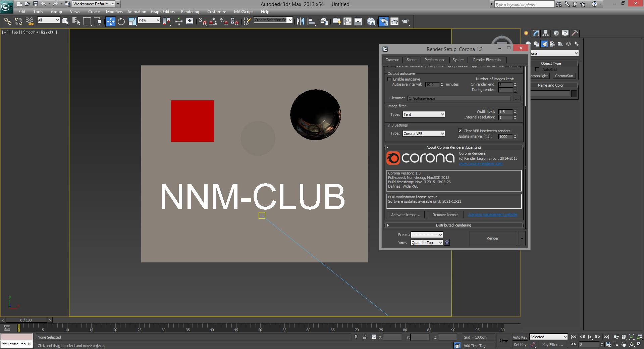This screenshot has width=644, height=349.
Task: Toggle Angle Snap in toolbar
Action: click(213, 21)
